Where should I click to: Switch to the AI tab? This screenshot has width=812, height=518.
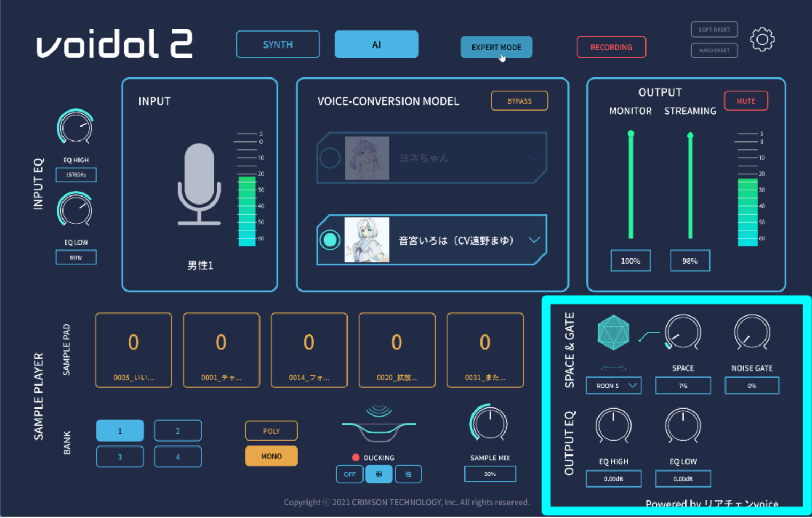click(376, 44)
